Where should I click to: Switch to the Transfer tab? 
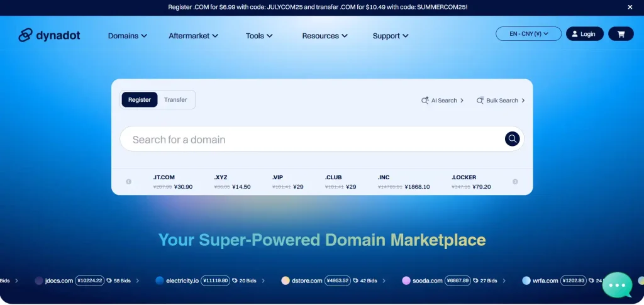point(175,100)
